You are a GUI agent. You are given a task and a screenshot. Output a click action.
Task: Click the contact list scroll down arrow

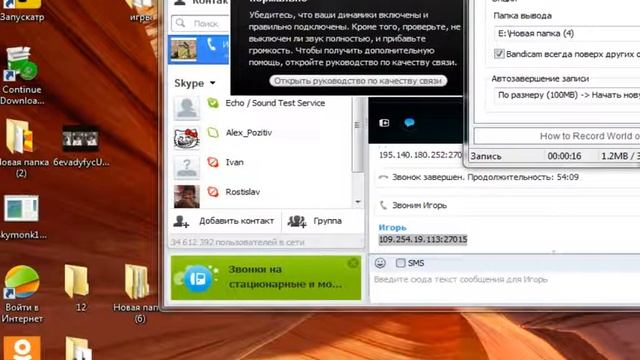click(358, 202)
